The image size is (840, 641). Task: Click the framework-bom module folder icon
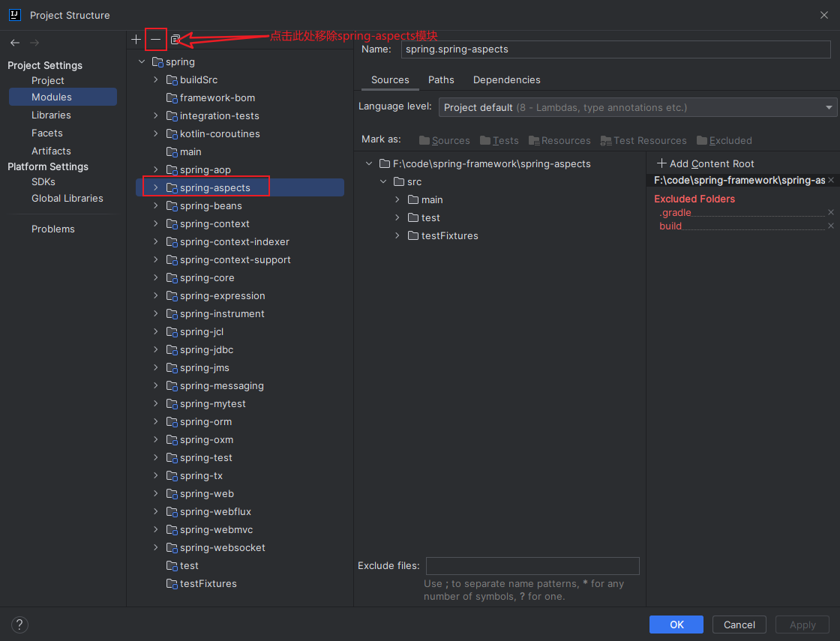[x=172, y=98]
